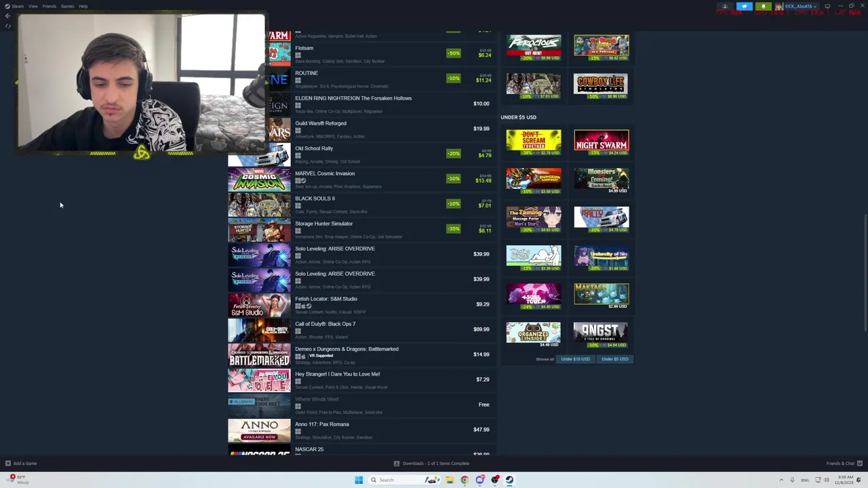This screenshot has width=868, height=488.
Task: Open the green notifications bell
Action: coord(763,7)
